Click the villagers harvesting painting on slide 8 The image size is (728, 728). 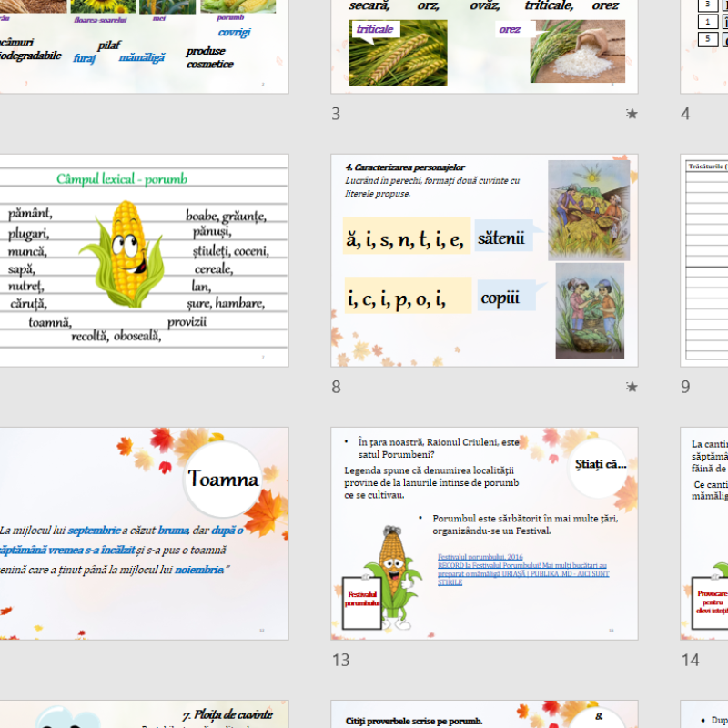(589, 210)
